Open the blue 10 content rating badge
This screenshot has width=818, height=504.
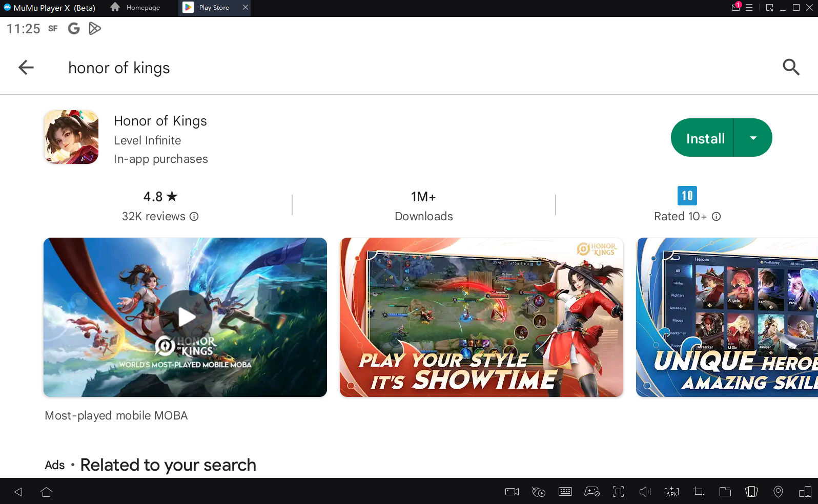[x=687, y=196]
